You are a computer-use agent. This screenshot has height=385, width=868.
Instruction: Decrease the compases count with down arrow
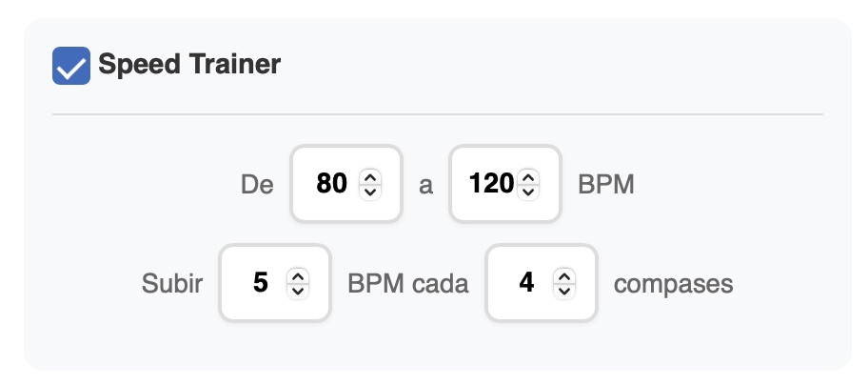tap(565, 290)
